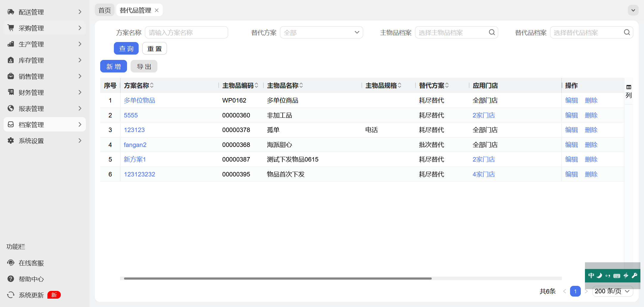Open the 新方案1 scheme link
The image size is (644, 307).
[x=135, y=159]
